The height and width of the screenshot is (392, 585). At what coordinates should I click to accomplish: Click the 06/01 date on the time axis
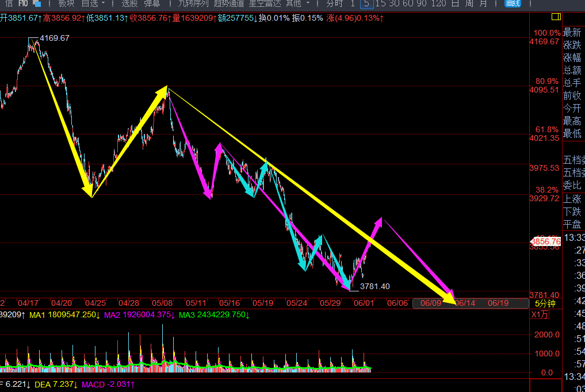point(364,303)
